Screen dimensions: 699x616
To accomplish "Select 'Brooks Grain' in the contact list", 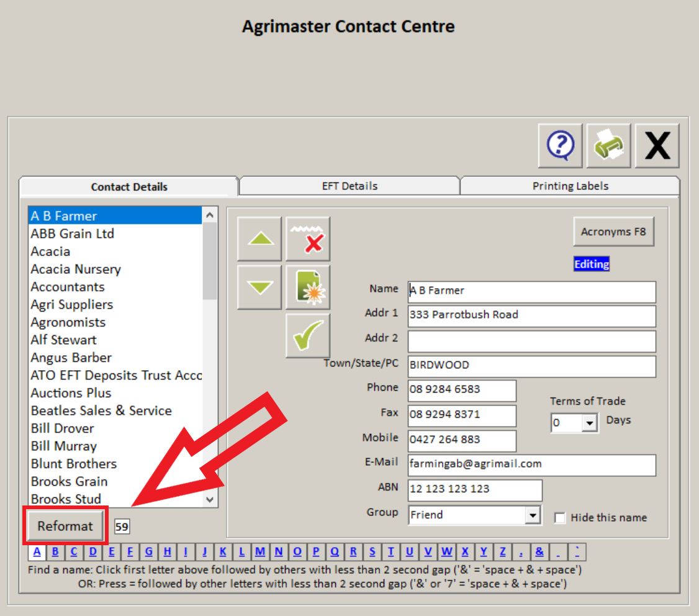I will [115, 481].
